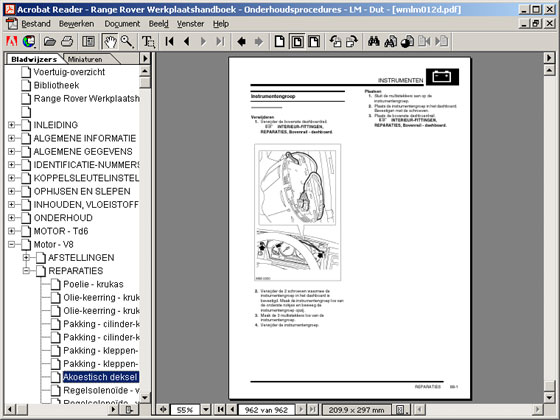The image size is (560, 420).
Task: Rotate page using the rotate clockwise icon
Action: coord(352,42)
